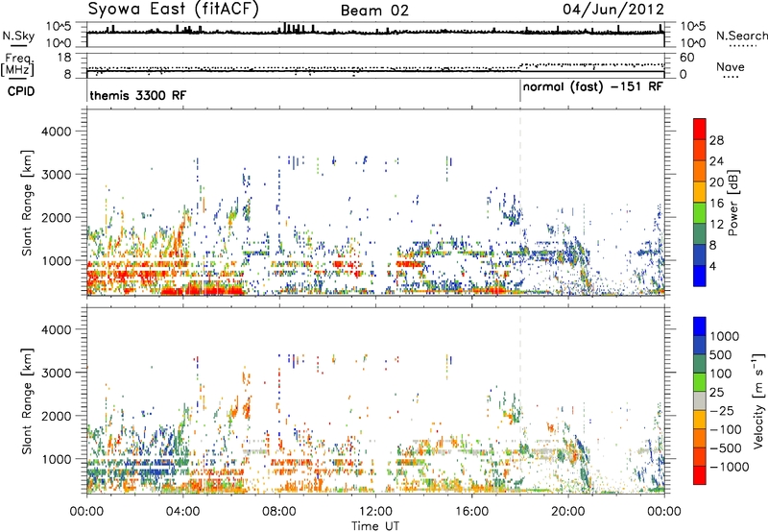
Task: Click the "Freq. [MHz]" axis label
Action: pos(17,65)
